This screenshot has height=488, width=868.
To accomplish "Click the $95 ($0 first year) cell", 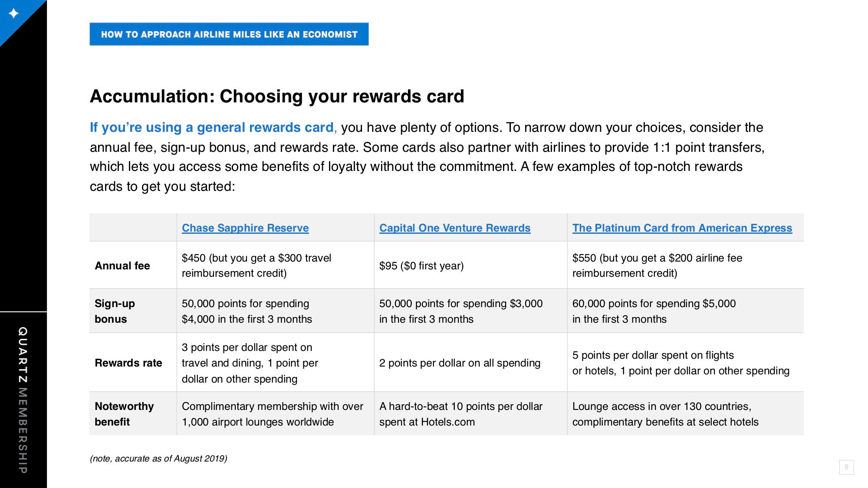I will (471, 265).
